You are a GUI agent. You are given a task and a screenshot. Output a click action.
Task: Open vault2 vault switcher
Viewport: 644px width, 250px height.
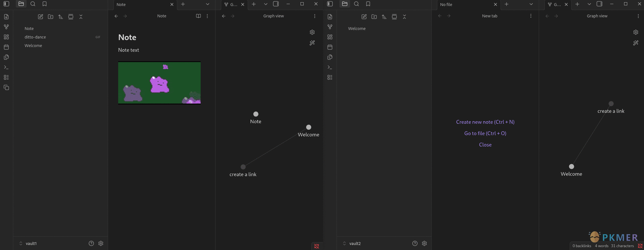tap(352, 243)
